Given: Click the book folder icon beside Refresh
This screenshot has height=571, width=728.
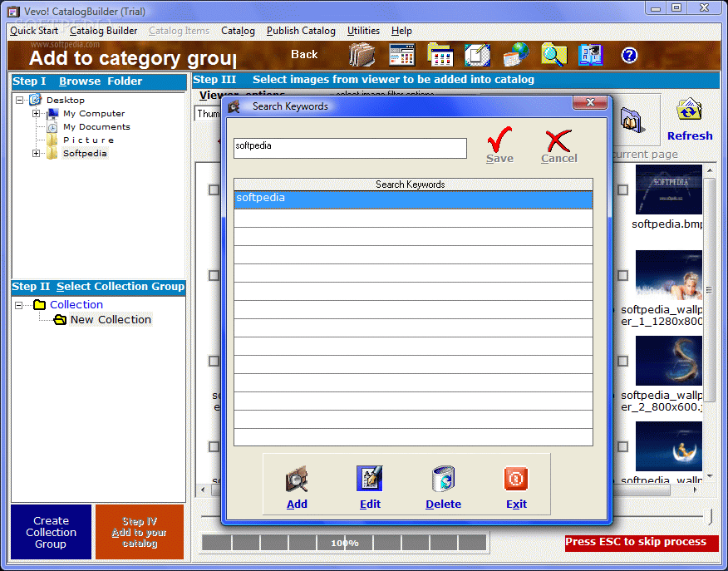Looking at the screenshot, I should coord(632,120).
